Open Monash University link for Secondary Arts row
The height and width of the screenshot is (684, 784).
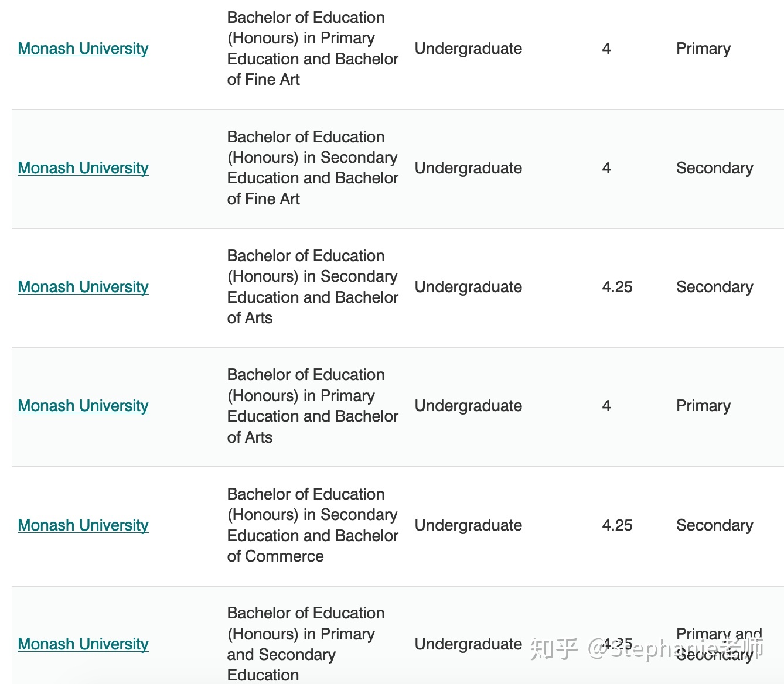(83, 287)
